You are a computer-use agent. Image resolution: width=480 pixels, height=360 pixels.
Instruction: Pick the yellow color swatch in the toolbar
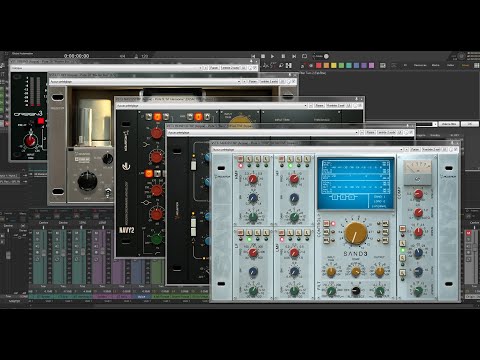tap(334, 65)
